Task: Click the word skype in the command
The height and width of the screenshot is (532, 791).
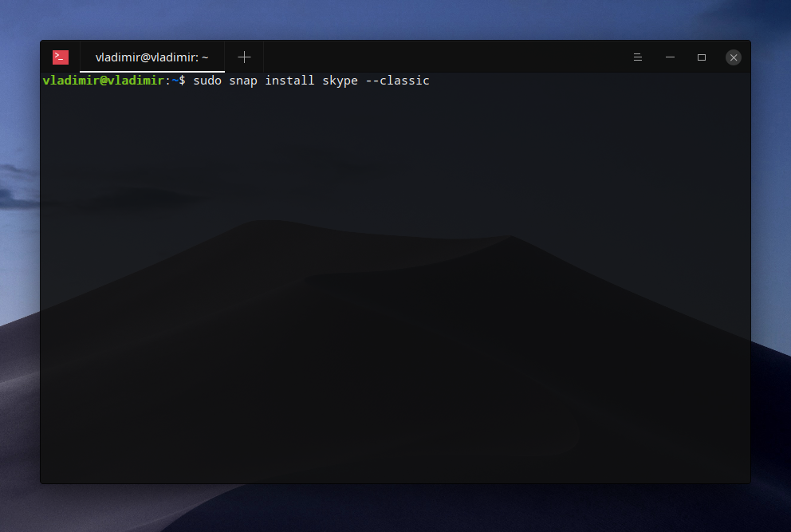Action: [340, 80]
